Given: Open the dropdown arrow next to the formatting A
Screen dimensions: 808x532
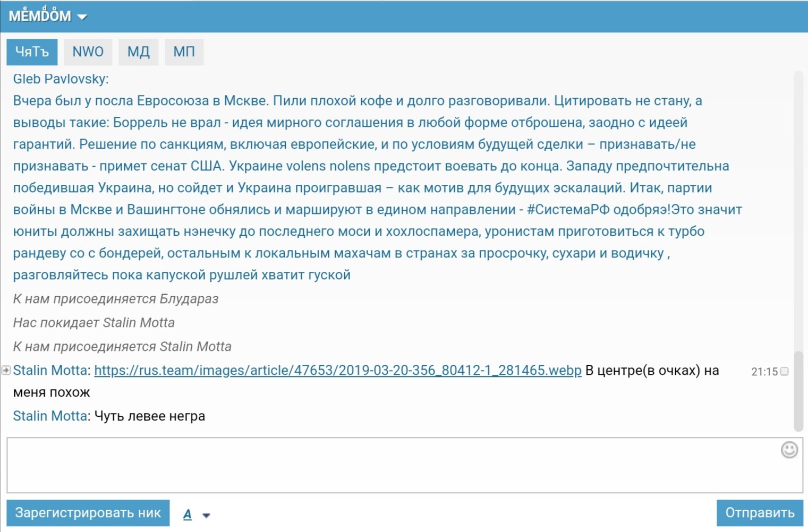Looking at the screenshot, I should coord(206,515).
